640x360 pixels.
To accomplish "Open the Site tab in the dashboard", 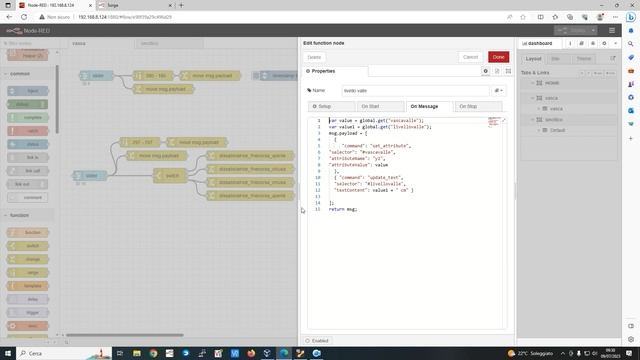I will 555,59.
